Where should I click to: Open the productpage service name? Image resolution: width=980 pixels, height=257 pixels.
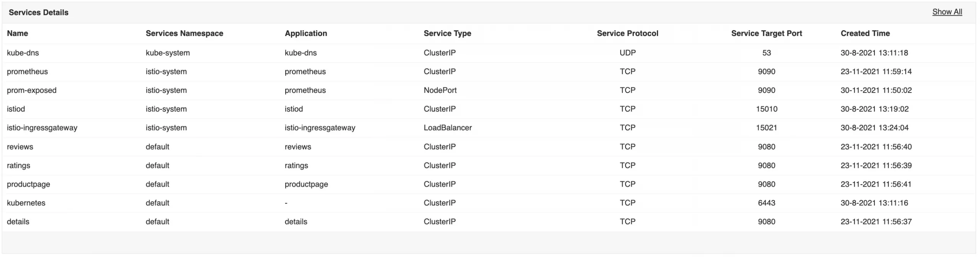pos(28,184)
